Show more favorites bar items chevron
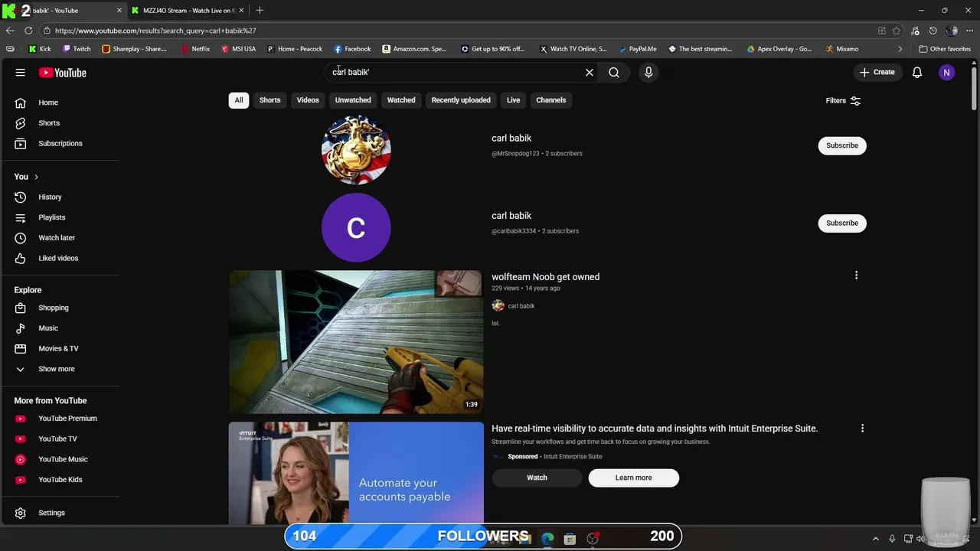 pos(900,49)
